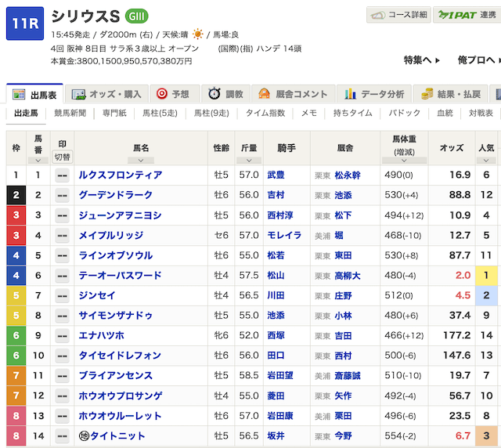Toggle the mark box for タイトニット

61,436
